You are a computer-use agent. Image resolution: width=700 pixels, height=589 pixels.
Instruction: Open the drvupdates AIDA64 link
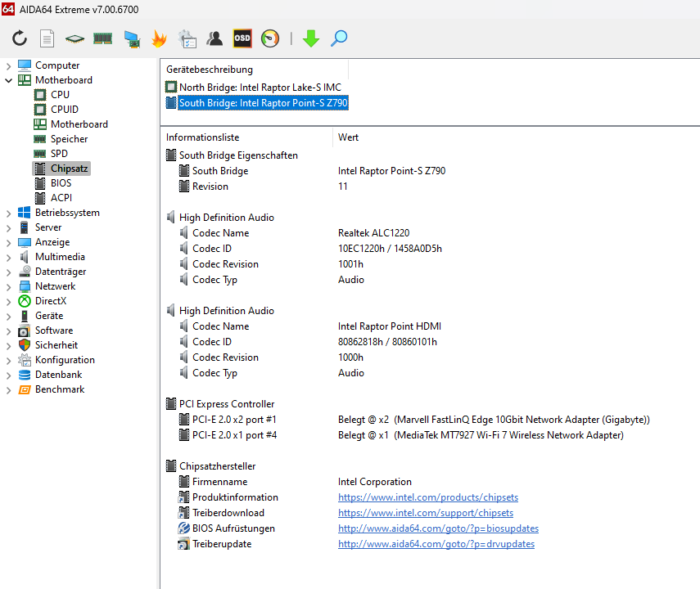[436, 544]
